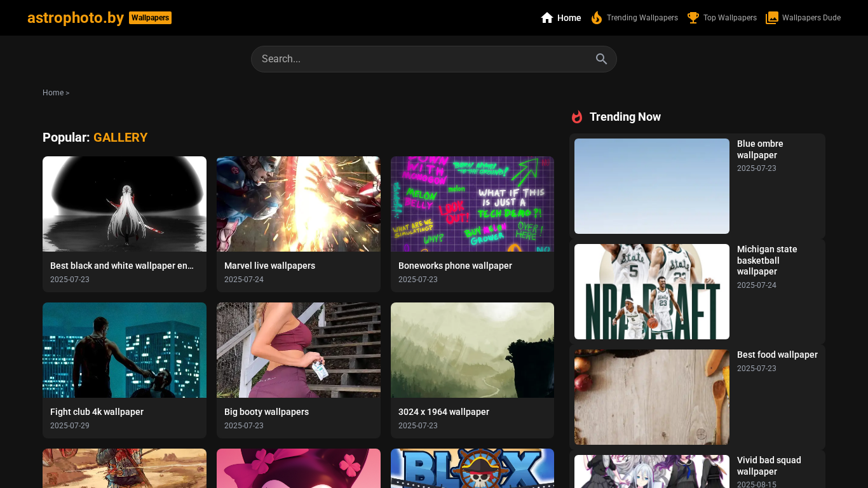Image resolution: width=868 pixels, height=488 pixels.
Task: Click Best food wallpaper title
Action: [777, 355]
